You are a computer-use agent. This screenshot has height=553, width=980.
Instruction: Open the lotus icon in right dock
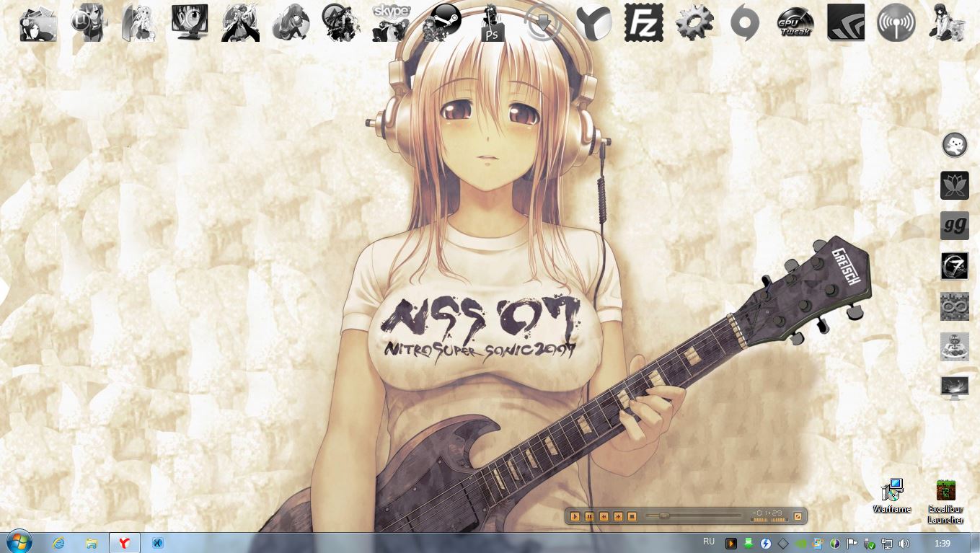(955, 185)
